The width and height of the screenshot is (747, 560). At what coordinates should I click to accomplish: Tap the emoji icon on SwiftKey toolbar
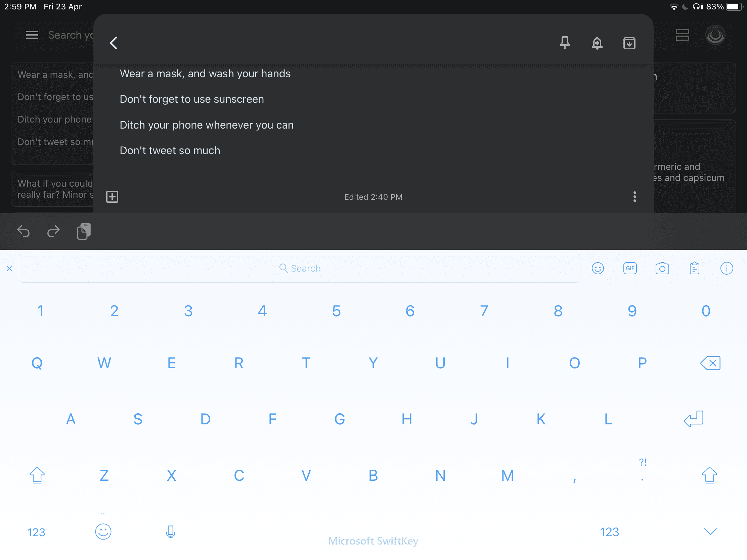pyautogui.click(x=598, y=268)
